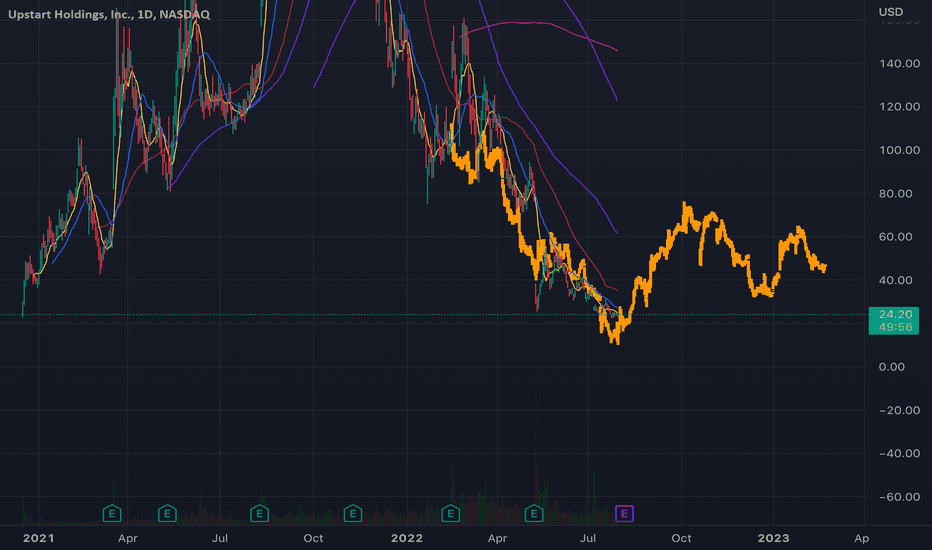Click the 24.20 current price tag
932x550 pixels.
click(x=894, y=320)
